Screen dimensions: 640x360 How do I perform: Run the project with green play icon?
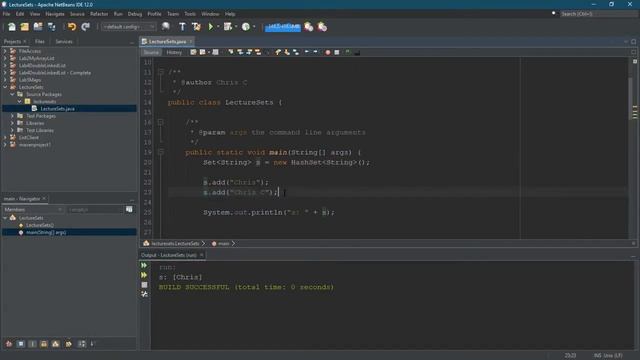coord(211,27)
